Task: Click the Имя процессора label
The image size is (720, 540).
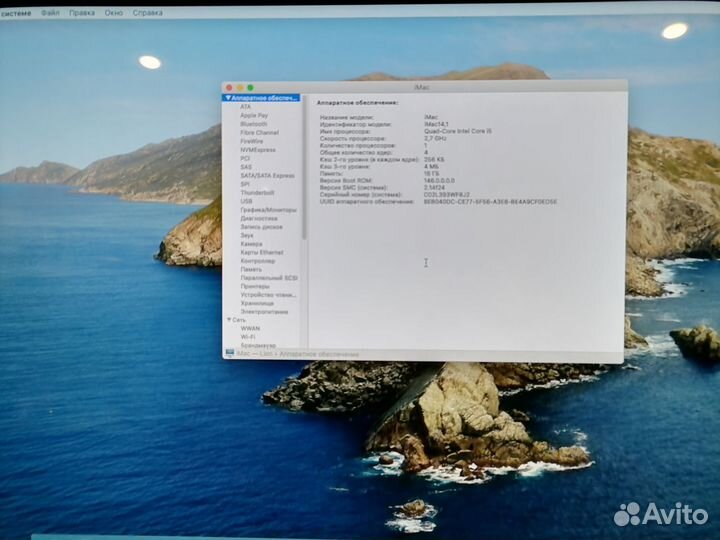Action: click(345, 131)
